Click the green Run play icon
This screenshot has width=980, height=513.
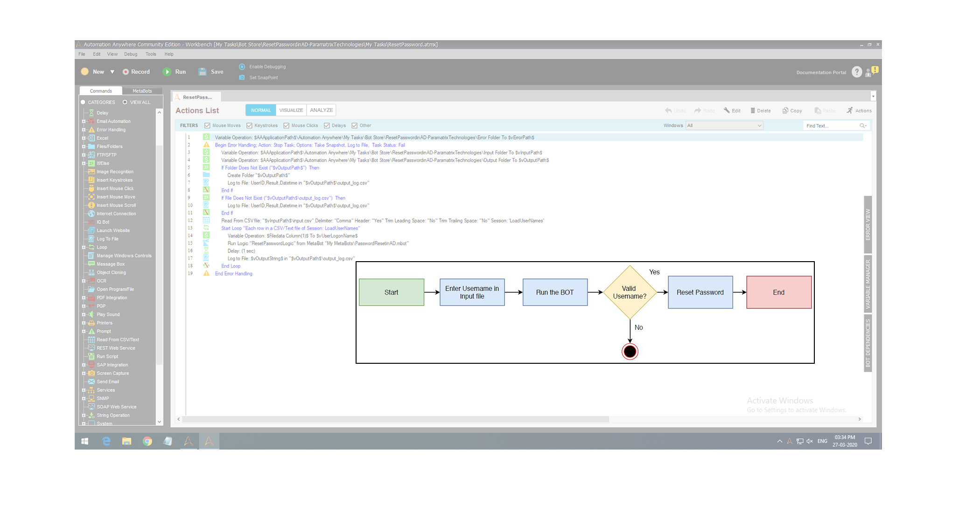(167, 72)
